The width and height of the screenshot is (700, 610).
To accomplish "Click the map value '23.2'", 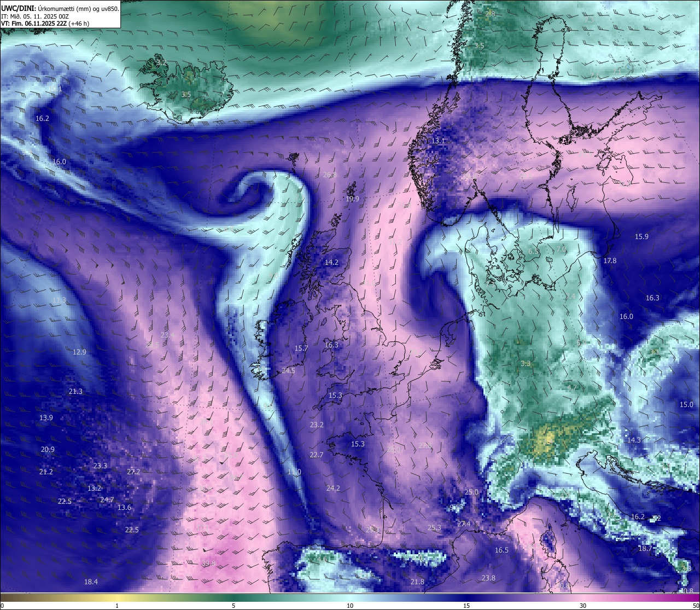I will [x=317, y=425].
